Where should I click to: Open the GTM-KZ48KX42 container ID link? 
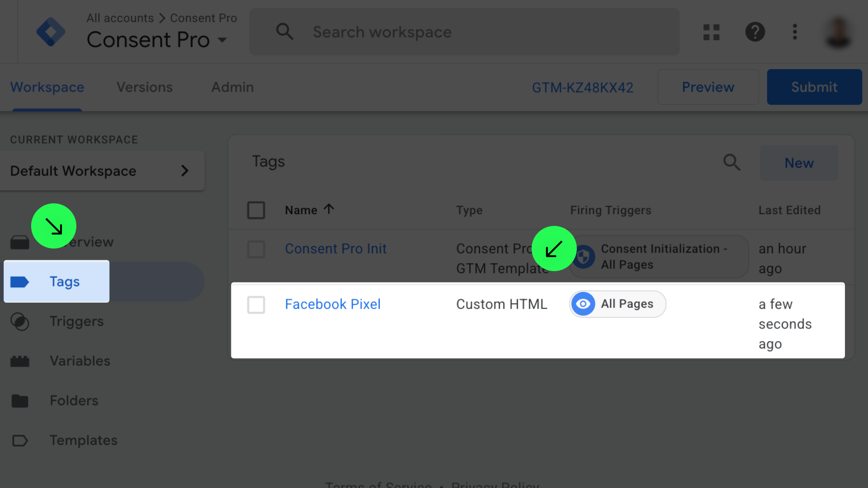coord(582,87)
